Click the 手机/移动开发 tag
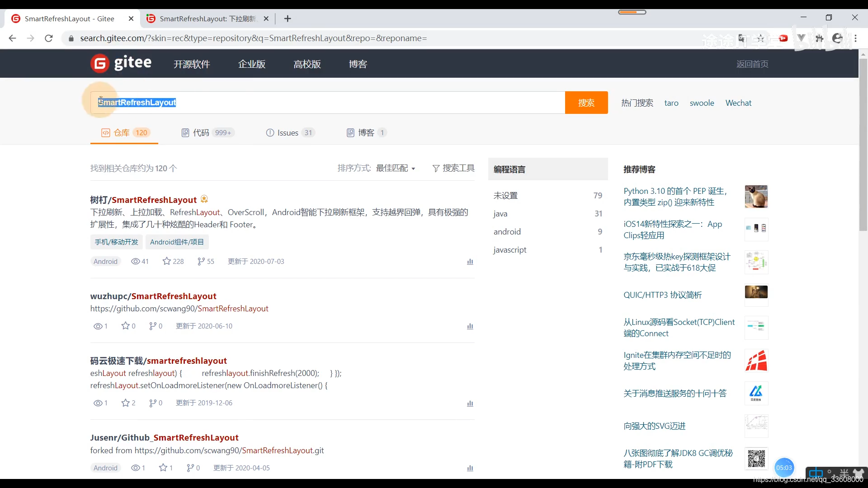The width and height of the screenshot is (868, 488). click(x=116, y=242)
